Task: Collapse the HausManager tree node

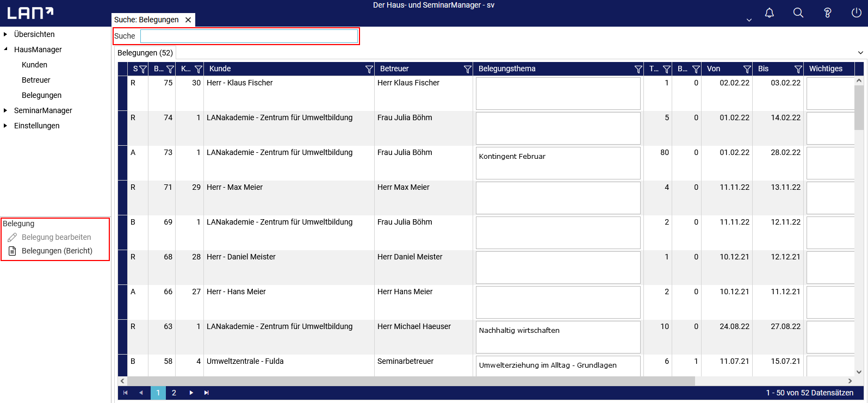Action: [x=5, y=49]
